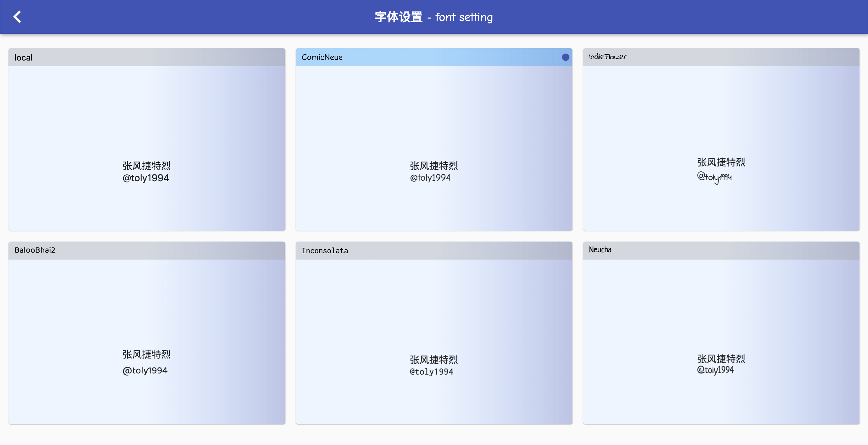This screenshot has width=868, height=445.
Task: Click the BalooBhai2 preview card body
Action: tap(146, 310)
